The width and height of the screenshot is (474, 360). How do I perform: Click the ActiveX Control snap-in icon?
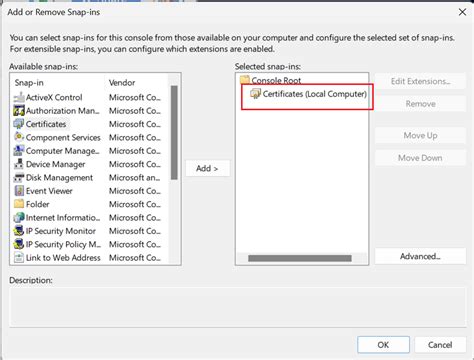[x=19, y=97]
